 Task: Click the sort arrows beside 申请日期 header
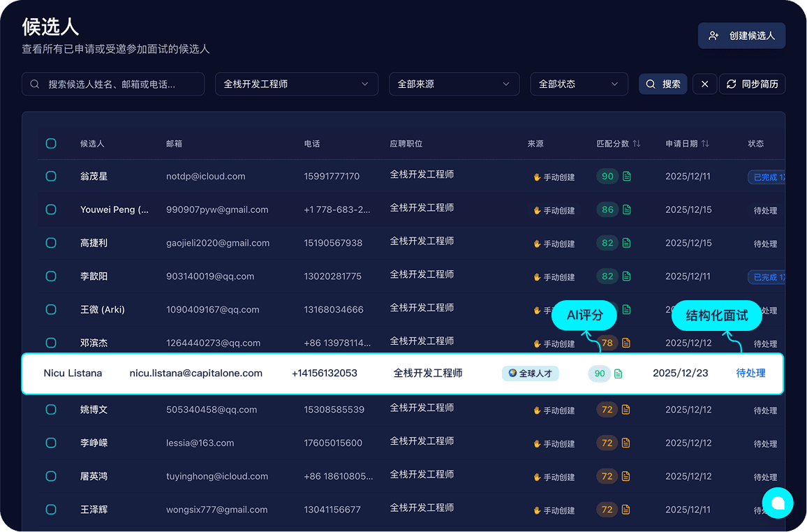[705, 143]
